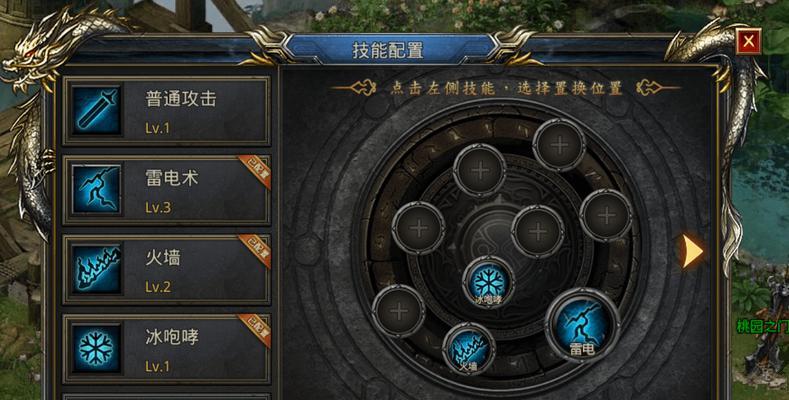789x400 pixels.
Task: Select the 雷电术 Lv.3 skill row
Action: (x=167, y=190)
